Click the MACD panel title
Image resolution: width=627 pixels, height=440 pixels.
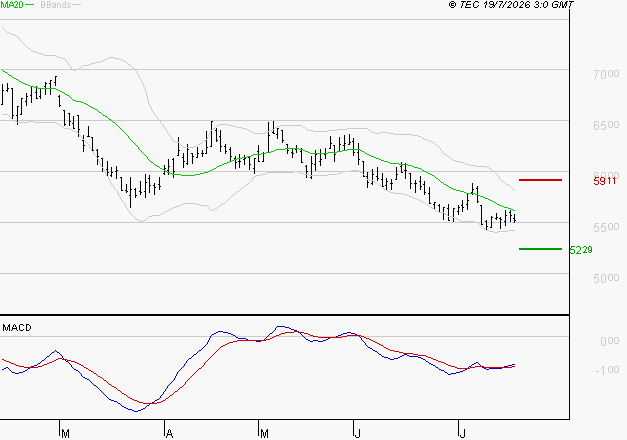[17, 328]
